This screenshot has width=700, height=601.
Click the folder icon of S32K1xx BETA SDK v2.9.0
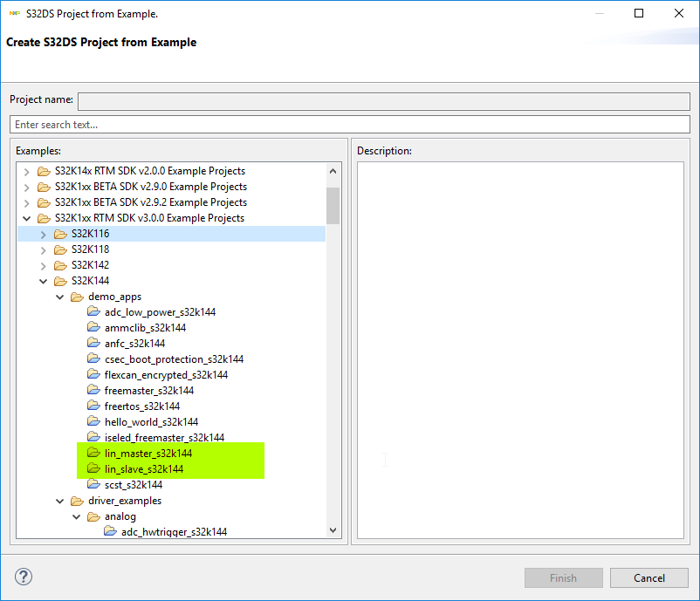click(44, 187)
